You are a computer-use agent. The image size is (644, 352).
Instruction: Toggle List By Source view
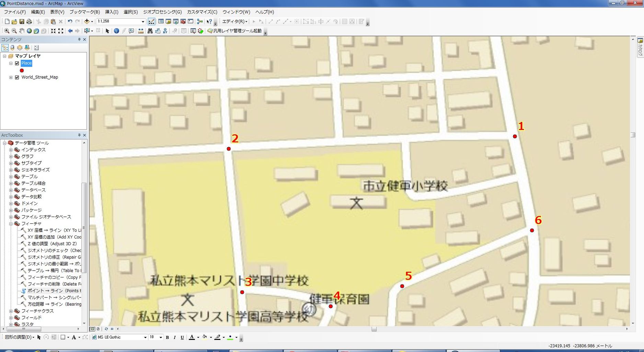[12, 48]
